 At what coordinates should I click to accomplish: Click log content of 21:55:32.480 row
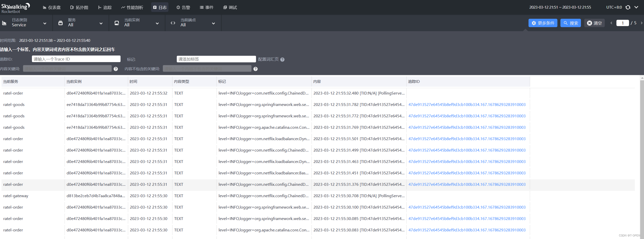359,93
